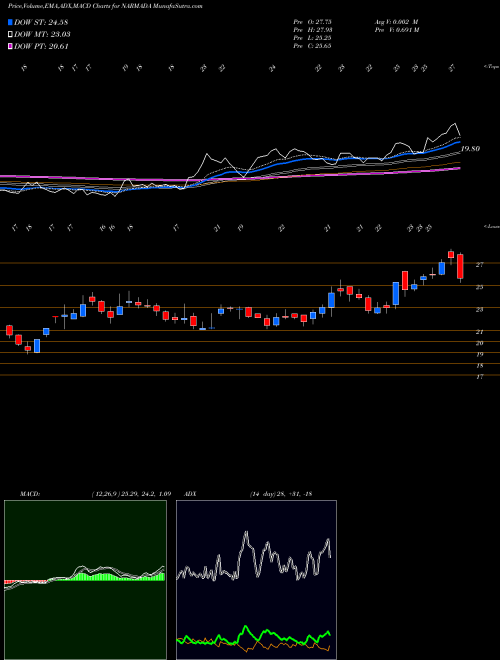Click the 'Avg V: 0.002 M' volume text

(x=396, y=22)
